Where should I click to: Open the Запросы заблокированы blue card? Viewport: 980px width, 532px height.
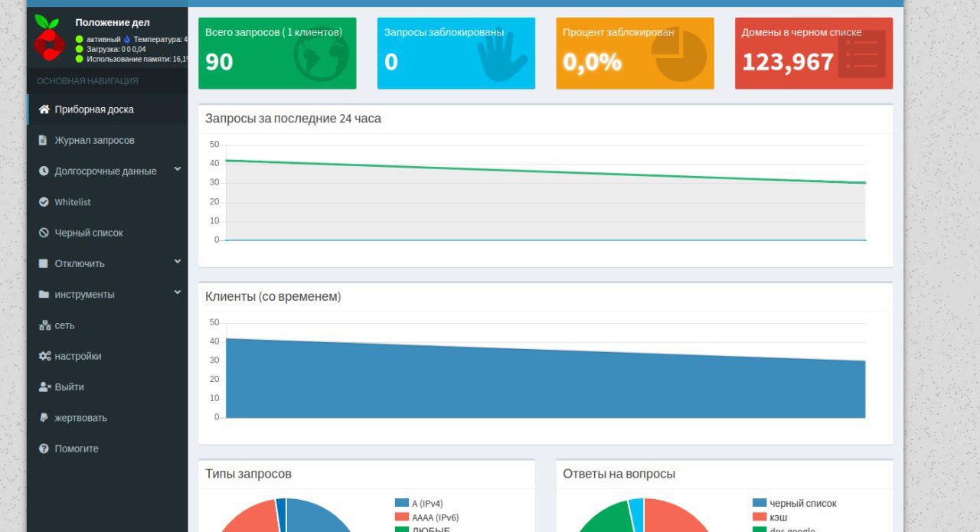click(x=456, y=54)
